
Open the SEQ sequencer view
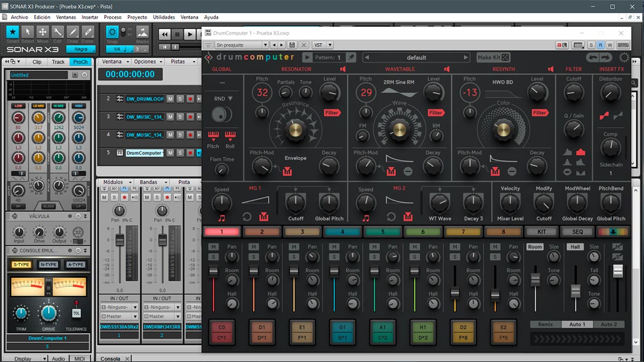click(x=577, y=232)
